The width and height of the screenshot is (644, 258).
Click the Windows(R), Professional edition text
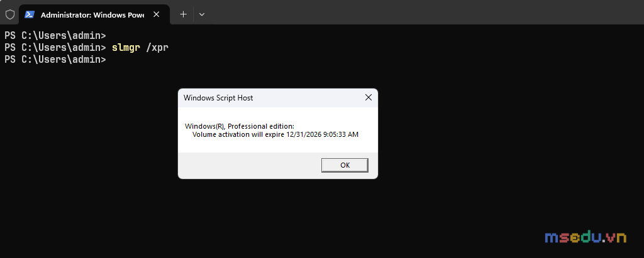(x=240, y=126)
